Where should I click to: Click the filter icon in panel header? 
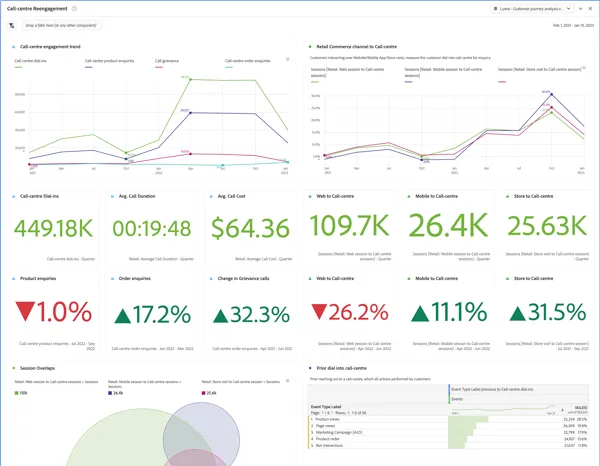(12, 26)
